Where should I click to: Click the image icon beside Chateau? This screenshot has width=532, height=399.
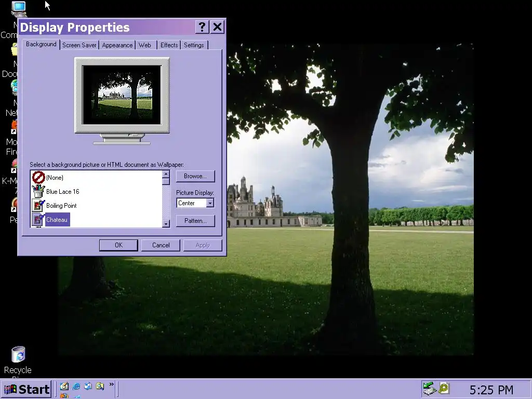click(38, 220)
